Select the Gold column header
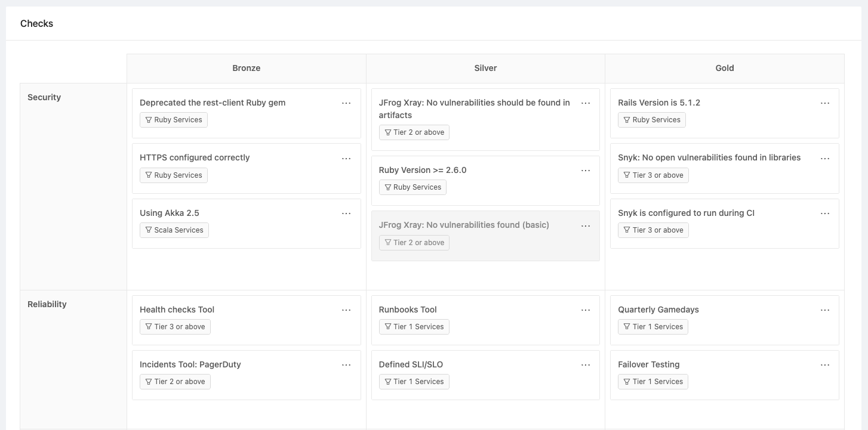The image size is (868, 430). pyautogui.click(x=725, y=69)
